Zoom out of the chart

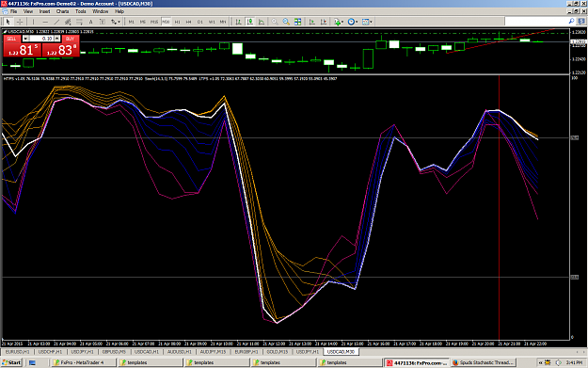[286, 22]
